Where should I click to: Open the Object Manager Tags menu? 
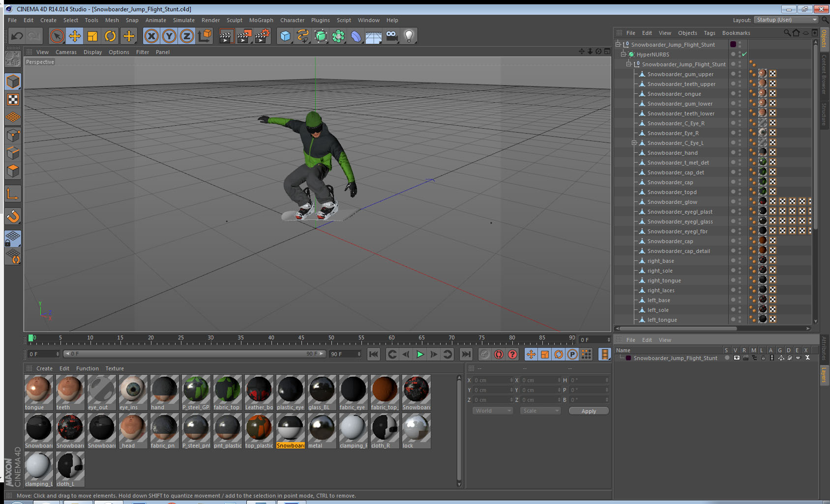710,33
